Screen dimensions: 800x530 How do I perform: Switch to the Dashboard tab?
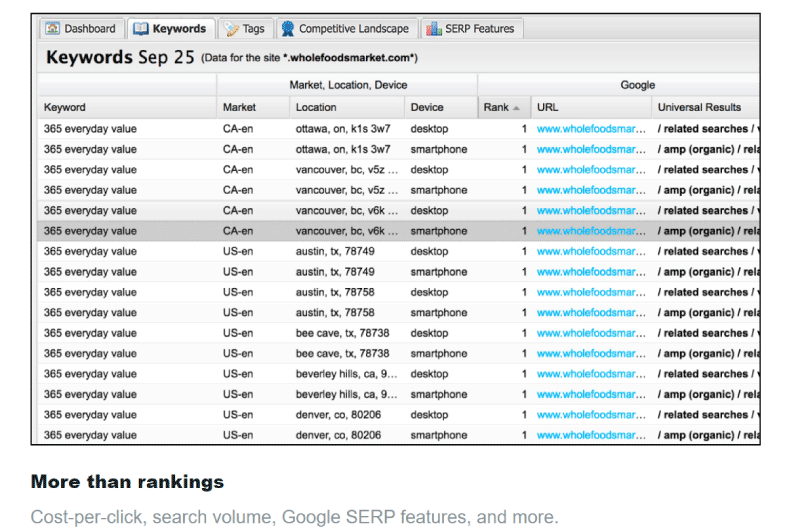pos(81,29)
